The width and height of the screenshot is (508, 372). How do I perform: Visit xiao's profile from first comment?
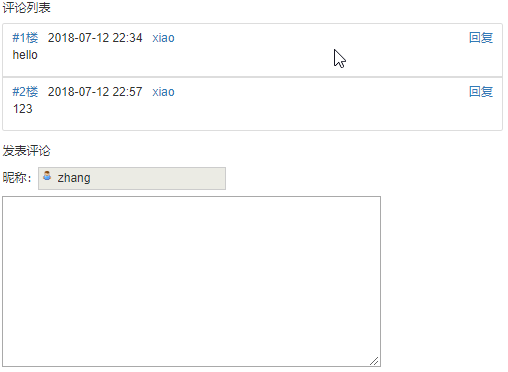pos(163,38)
